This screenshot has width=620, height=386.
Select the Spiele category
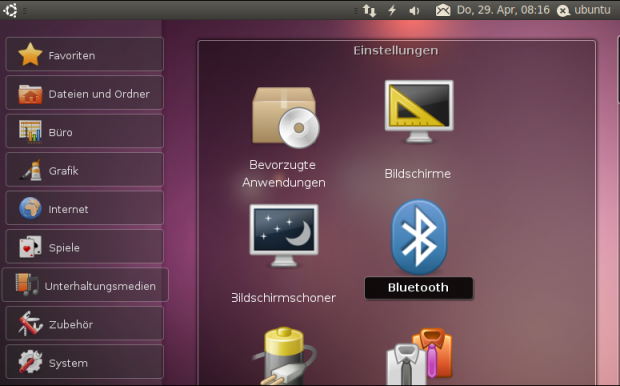(85, 247)
